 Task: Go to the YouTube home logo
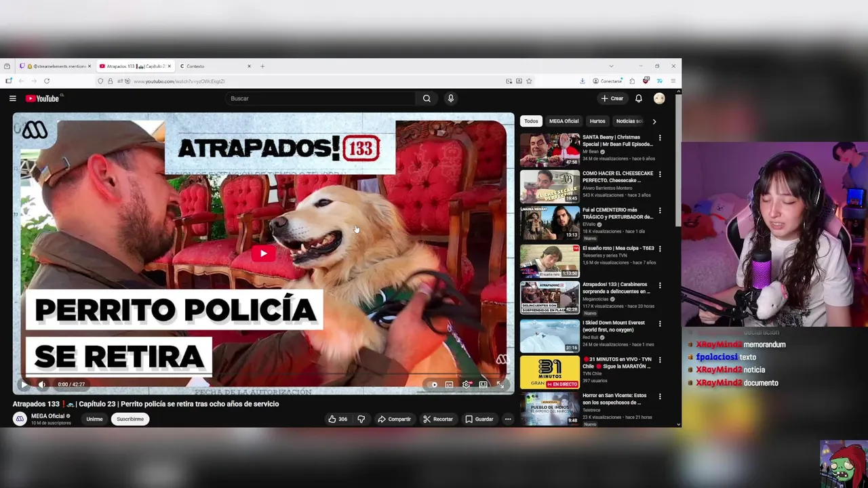[42, 98]
